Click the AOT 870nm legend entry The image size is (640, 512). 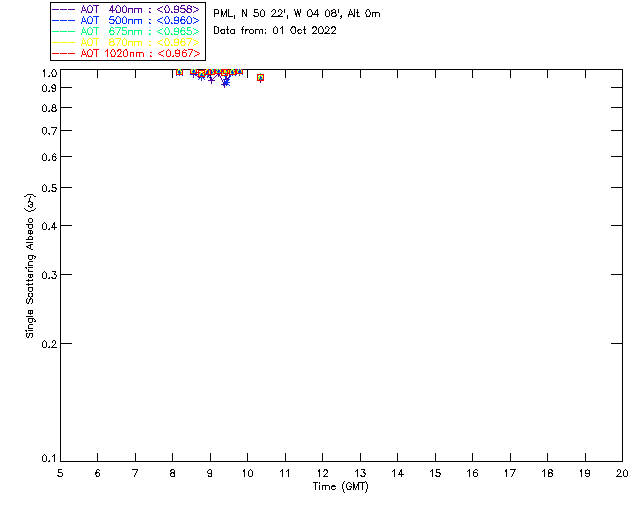coord(126,42)
